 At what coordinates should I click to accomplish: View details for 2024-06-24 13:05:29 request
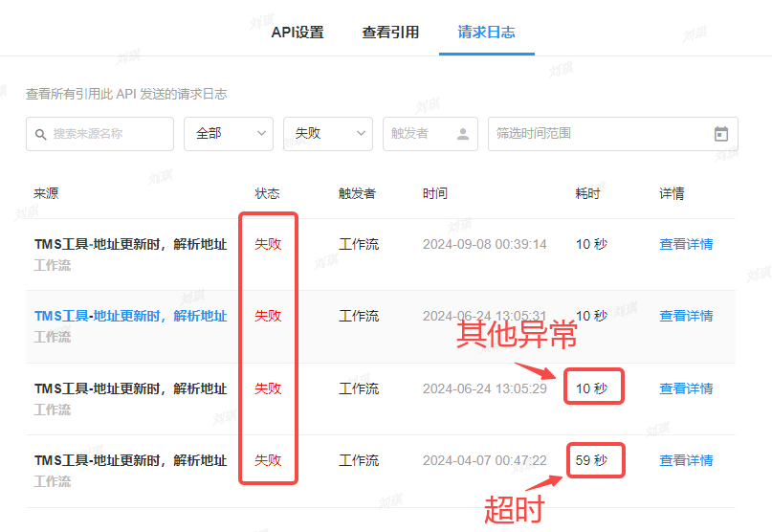point(686,388)
